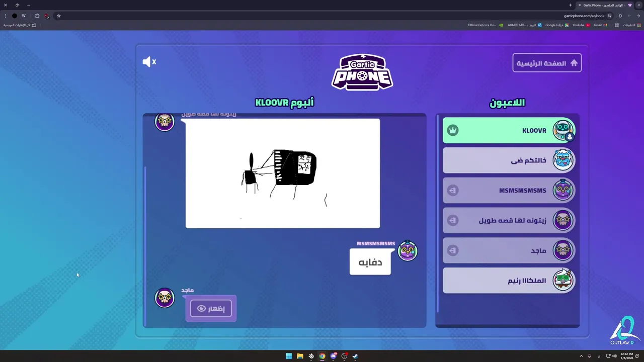Show hidden system tray icons
644x362 pixels.
[x=581, y=356]
